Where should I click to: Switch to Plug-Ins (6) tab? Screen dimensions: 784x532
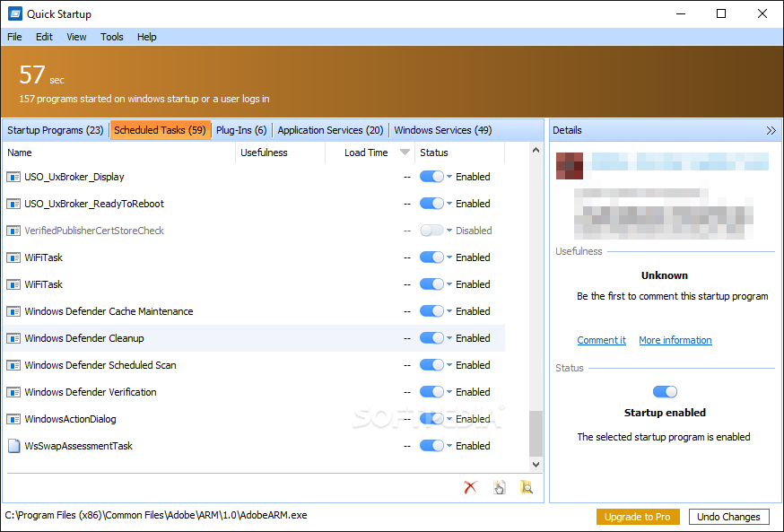tap(241, 130)
